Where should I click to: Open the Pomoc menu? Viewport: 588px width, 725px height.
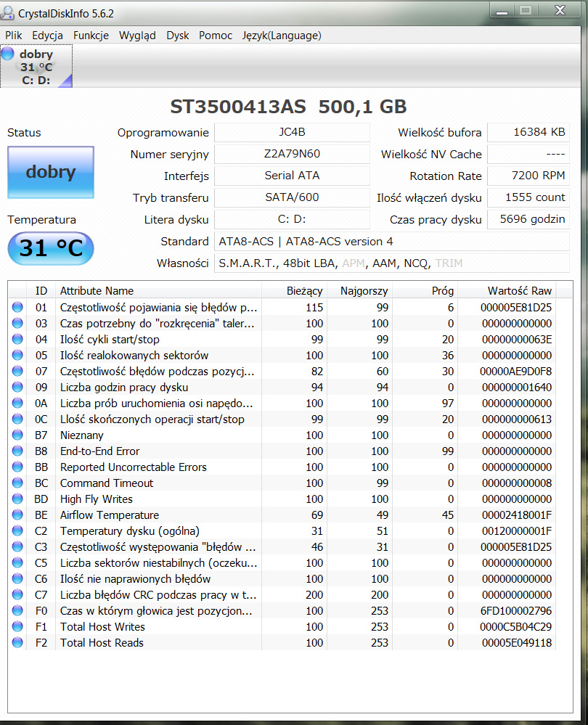point(215,36)
